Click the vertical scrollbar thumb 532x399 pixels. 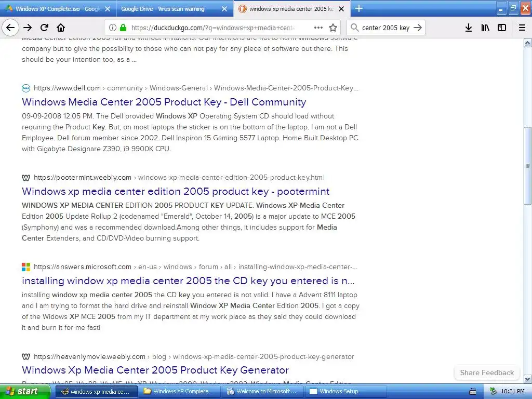[x=527, y=166]
